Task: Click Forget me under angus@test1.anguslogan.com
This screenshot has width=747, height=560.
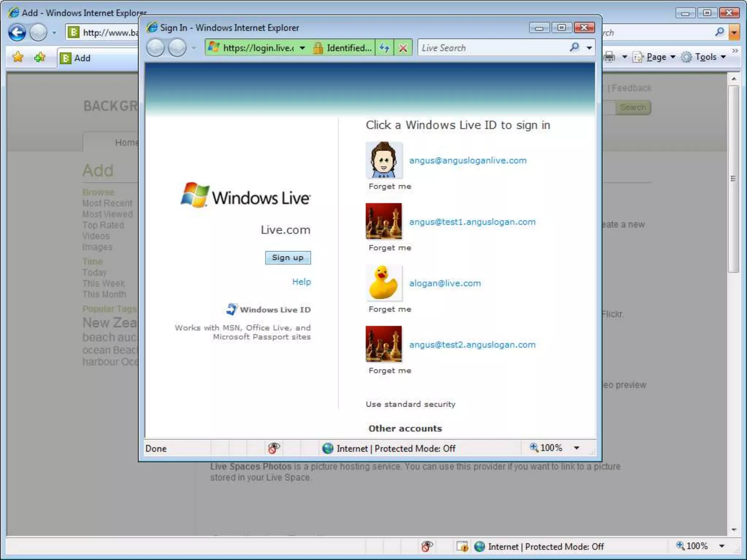Action: (x=390, y=248)
